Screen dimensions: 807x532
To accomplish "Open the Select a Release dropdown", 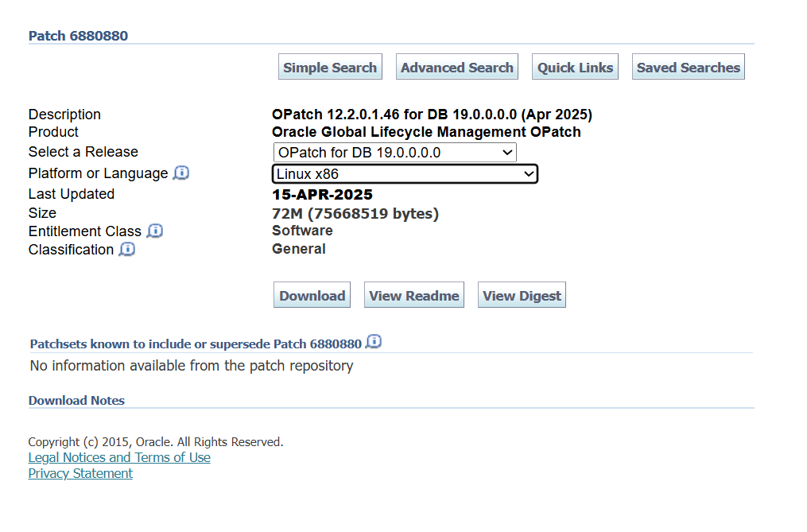I will coord(394,153).
